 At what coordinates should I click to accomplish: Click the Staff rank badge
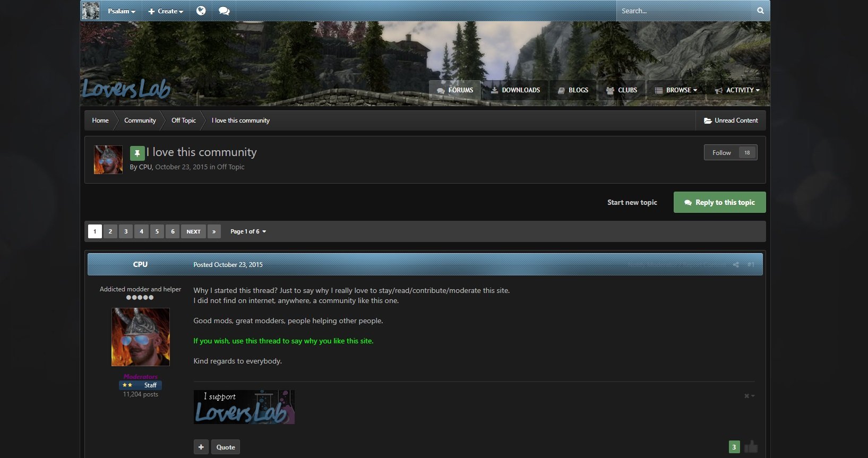click(x=140, y=385)
